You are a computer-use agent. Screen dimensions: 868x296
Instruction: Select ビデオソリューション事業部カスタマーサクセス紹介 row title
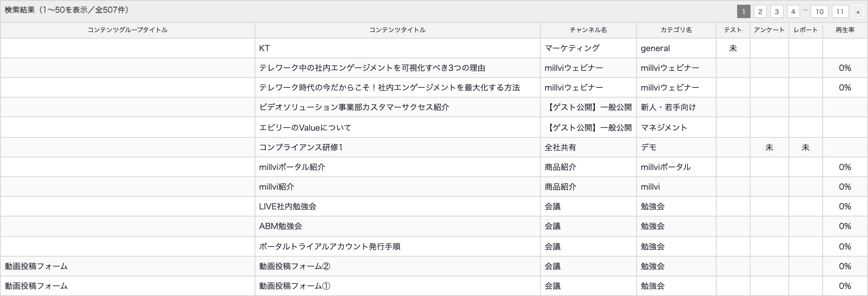[354, 107]
